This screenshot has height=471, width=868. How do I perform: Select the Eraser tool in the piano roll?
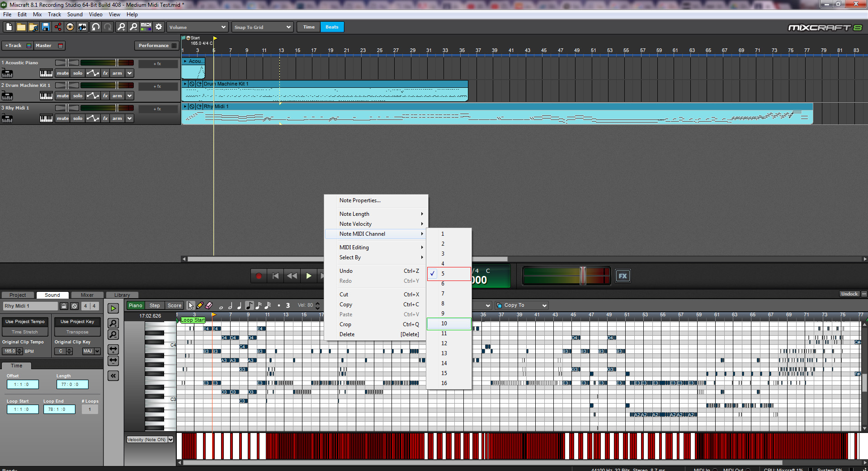[x=209, y=305]
